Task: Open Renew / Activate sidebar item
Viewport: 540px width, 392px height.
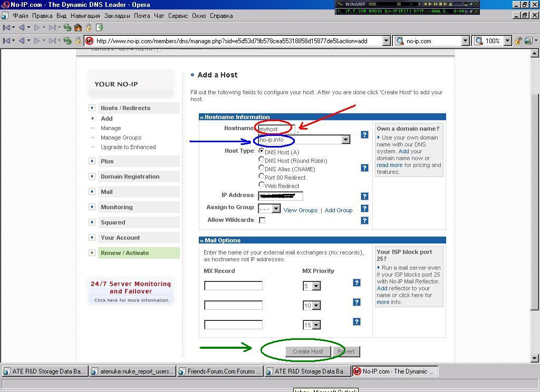Action: pos(139,252)
